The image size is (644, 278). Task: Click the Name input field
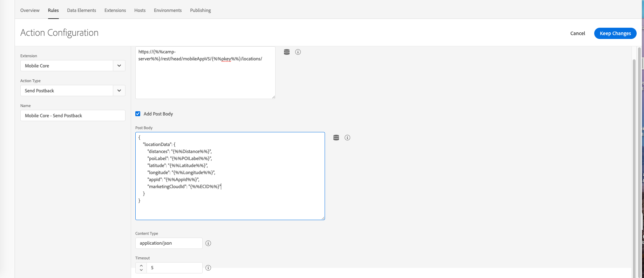(73, 115)
